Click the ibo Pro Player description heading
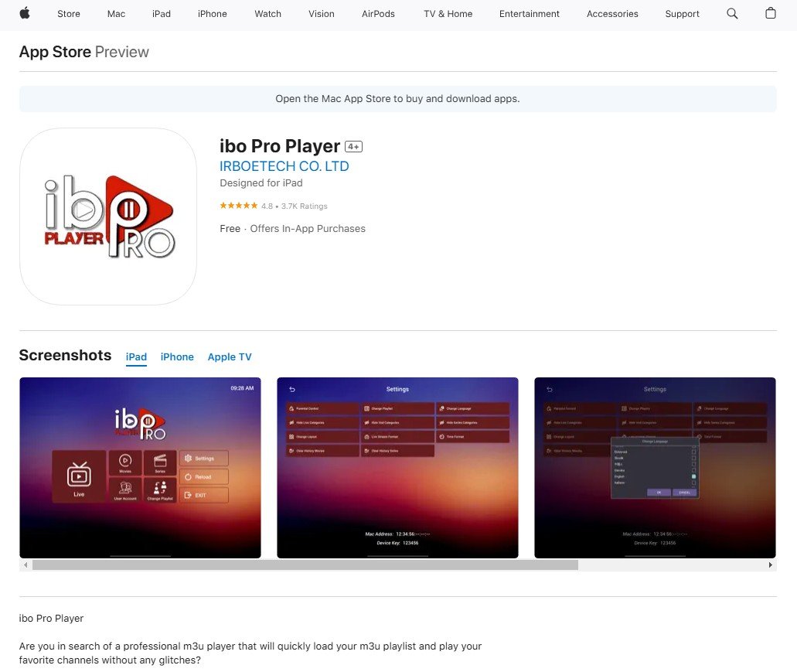The image size is (797, 672). [x=51, y=619]
